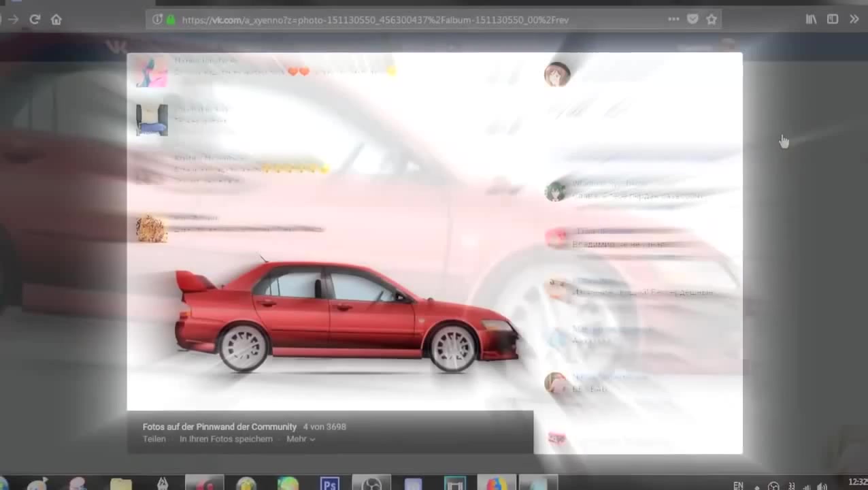Screen dimensions: 868x490
Task: Open Fotos auf der Pinnwand der Community album
Action: pos(219,427)
